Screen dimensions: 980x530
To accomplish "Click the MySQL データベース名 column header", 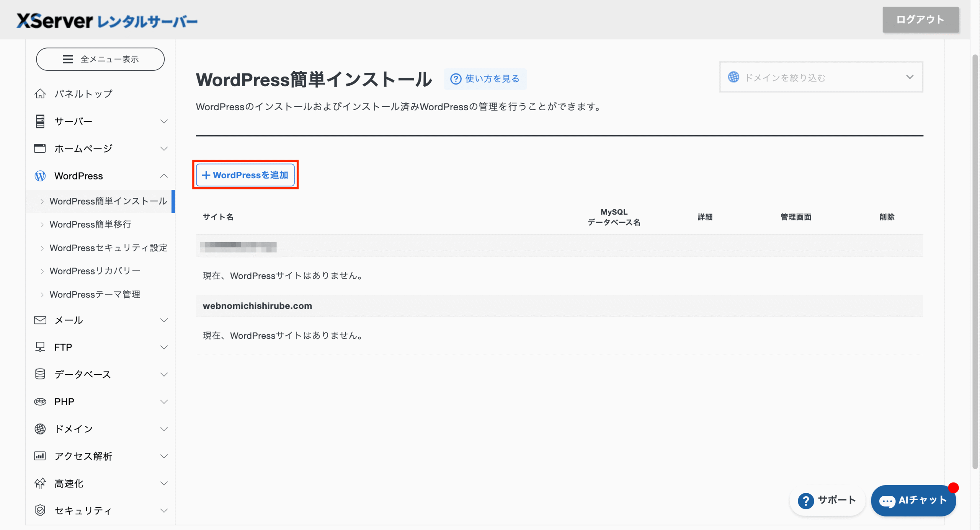I will pyautogui.click(x=614, y=217).
